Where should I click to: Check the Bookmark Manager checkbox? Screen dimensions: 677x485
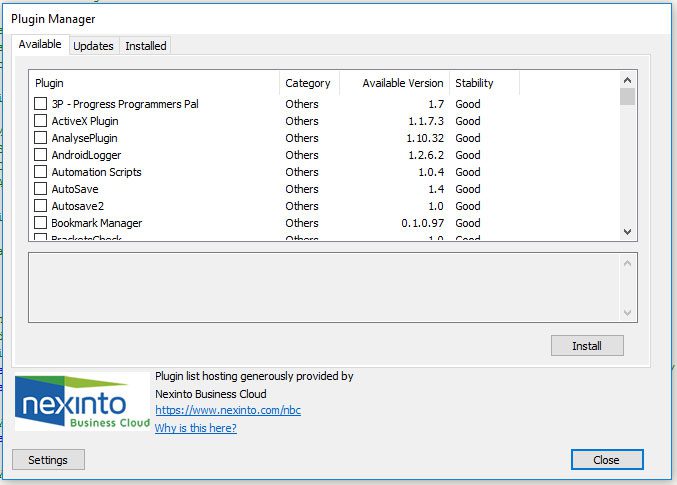pyautogui.click(x=40, y=223)
